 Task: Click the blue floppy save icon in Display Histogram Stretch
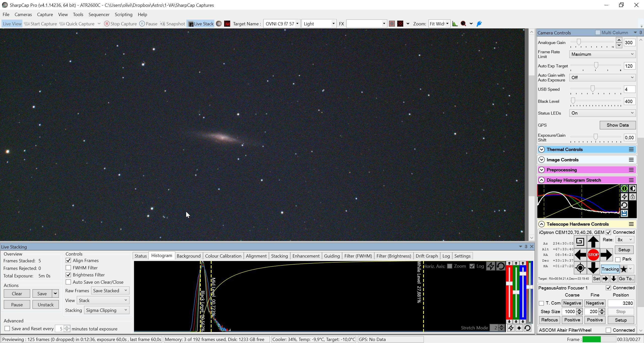tap(624, 213)
